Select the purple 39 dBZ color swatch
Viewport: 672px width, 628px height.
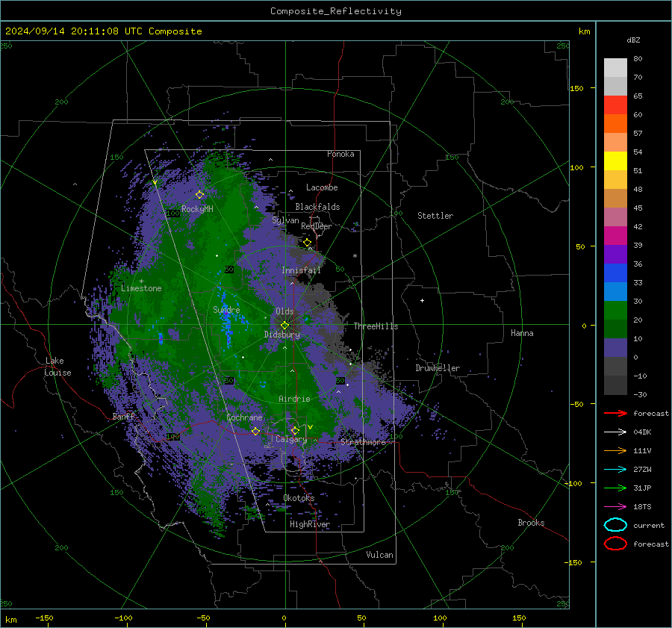click(615, 255)
